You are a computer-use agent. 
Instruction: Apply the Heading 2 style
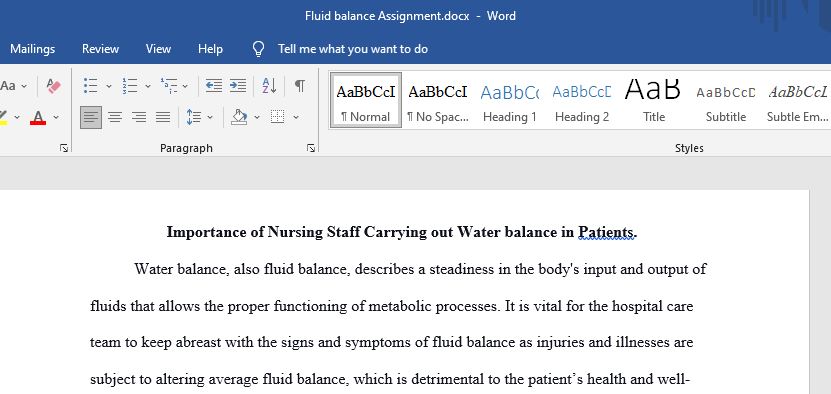point(581,101)
